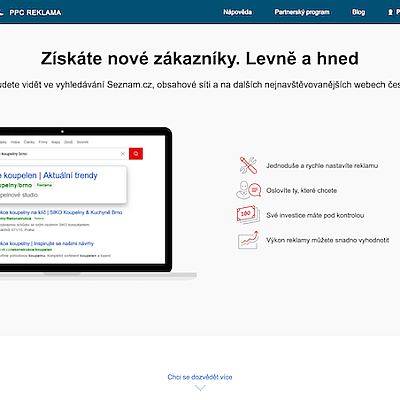
Task: Click the red search button in laptop mockup
Action: coord(136,154)
